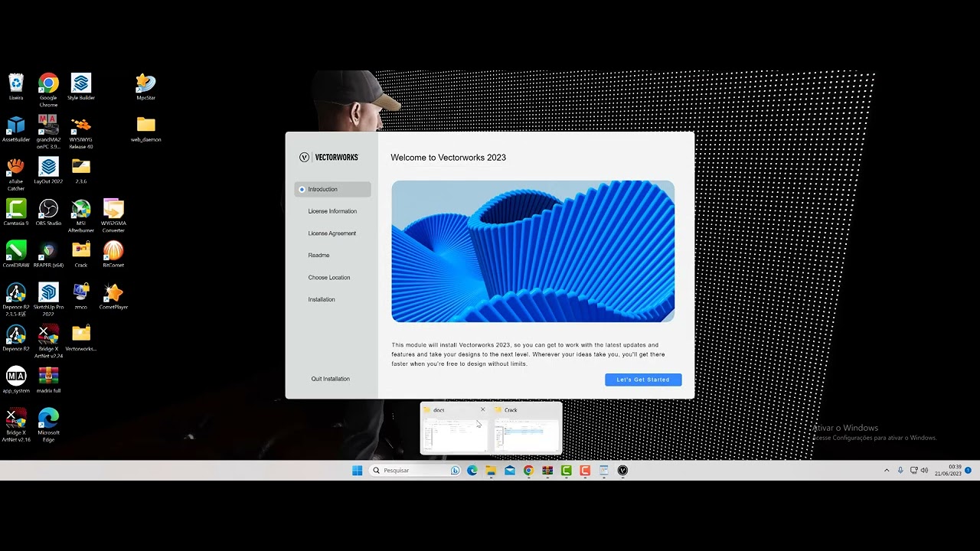
Task: Click the Pesquisar taskbar search box
Action: tap(416, 471)
